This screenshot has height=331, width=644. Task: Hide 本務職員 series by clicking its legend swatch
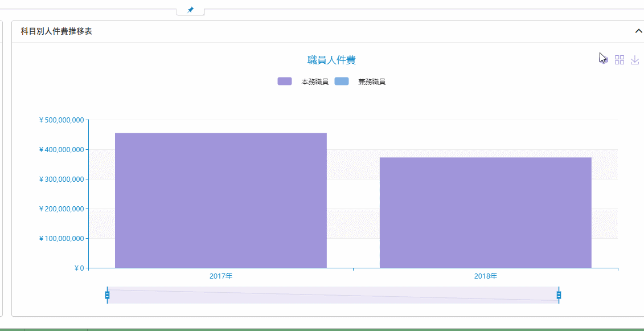click(x=284, y=80)
